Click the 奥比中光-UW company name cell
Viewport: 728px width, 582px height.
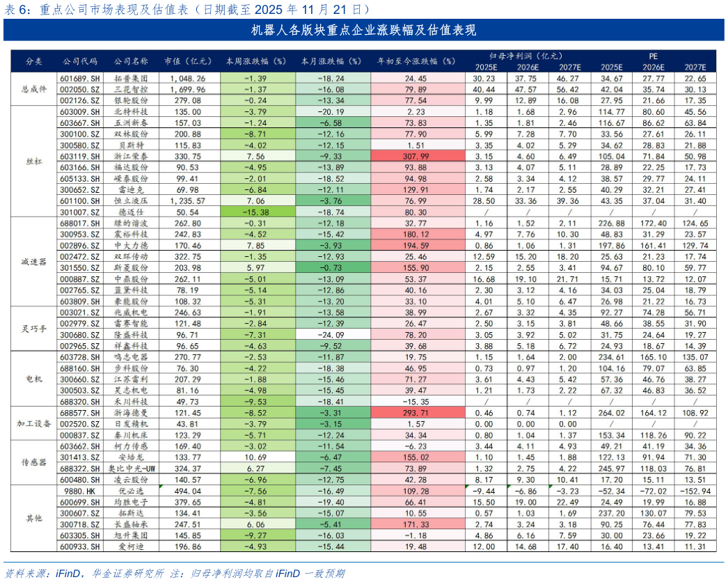point(132,469)
